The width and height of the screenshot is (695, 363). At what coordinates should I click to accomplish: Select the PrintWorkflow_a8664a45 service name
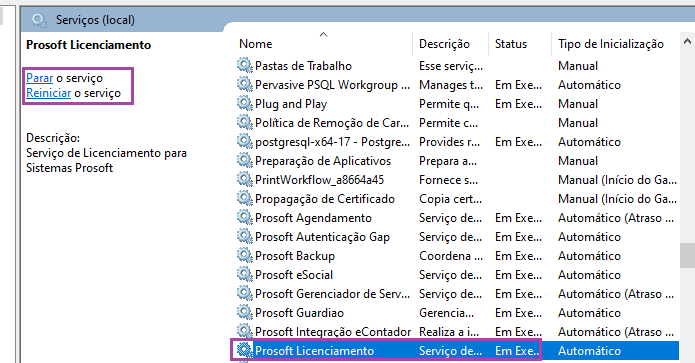tap(319, 180)
